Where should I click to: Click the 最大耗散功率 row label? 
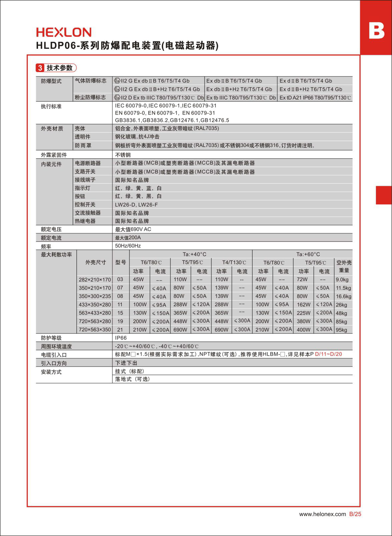(56, 254)
